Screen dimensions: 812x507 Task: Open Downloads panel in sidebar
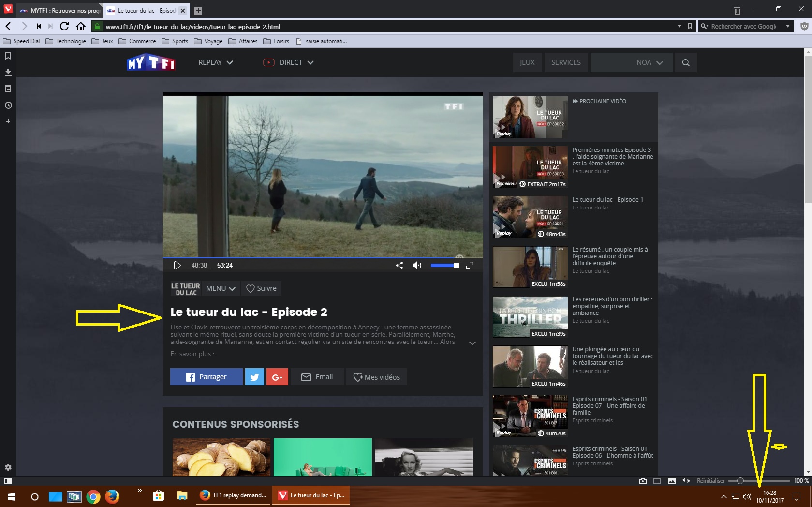(x=8, y=72)
